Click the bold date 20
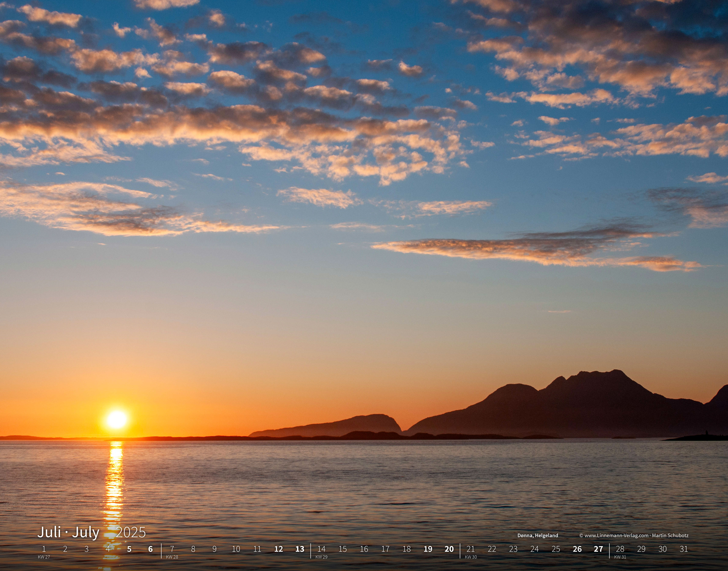 pos(449,549)
